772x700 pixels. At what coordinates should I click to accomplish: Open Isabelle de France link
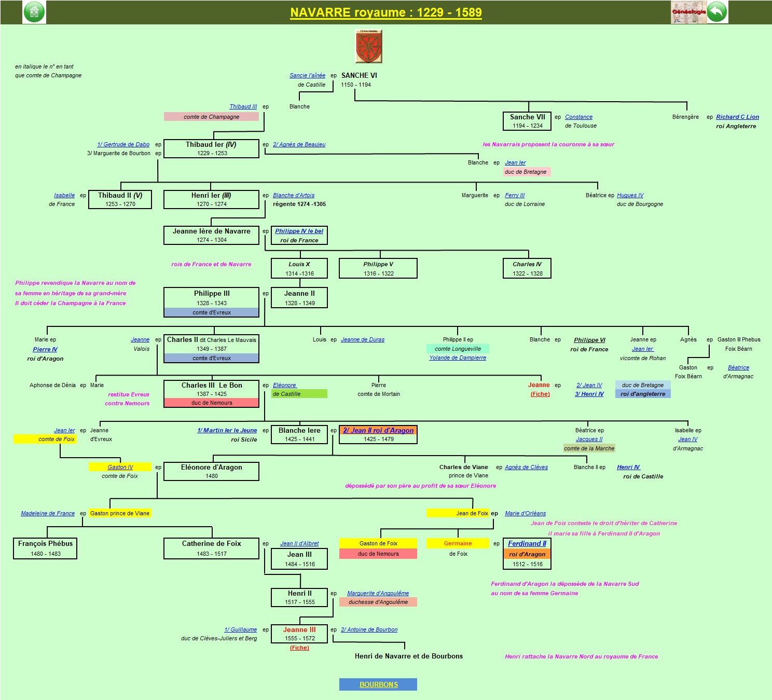pyautogui.click(x=64, y=195)
